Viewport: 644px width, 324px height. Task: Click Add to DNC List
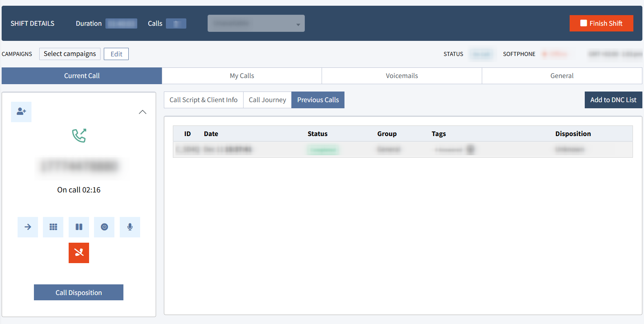[x=613, y=100]
